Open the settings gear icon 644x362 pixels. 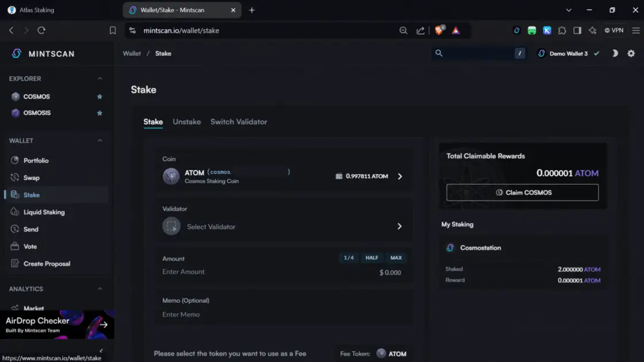point(631,53)
